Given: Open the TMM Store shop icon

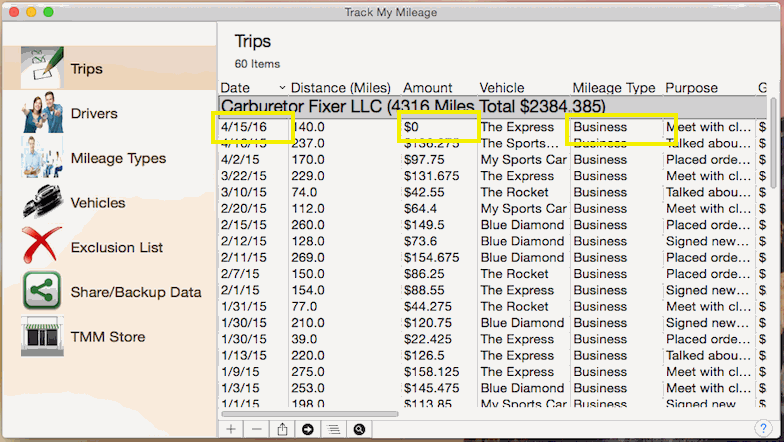Looking at the screenshot, I should coord(42,336).
